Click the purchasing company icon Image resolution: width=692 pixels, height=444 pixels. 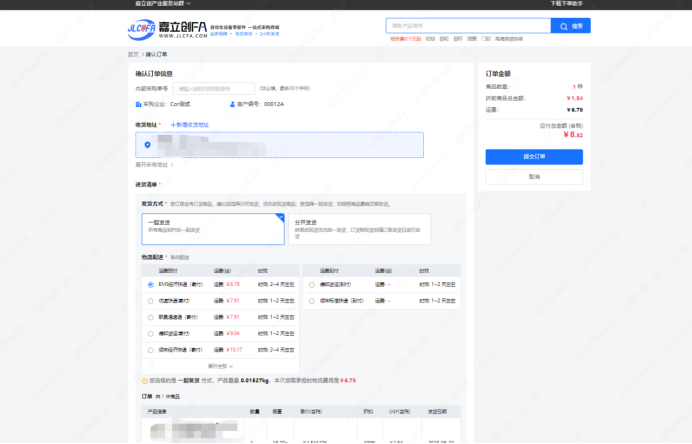(139, 104)
